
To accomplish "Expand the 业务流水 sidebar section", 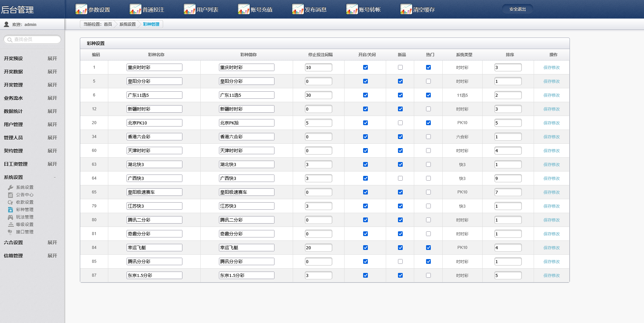I will 52,98.
